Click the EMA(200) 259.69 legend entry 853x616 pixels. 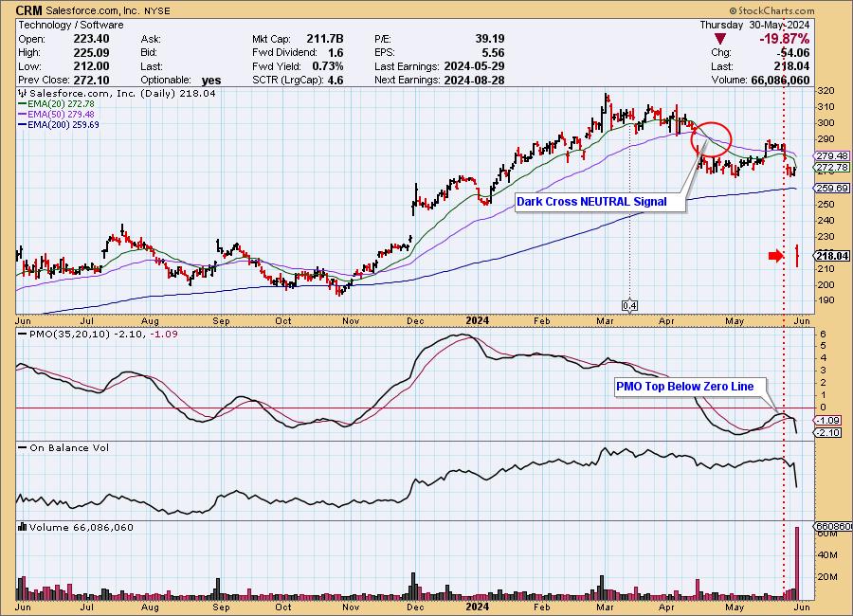point(59,124)
